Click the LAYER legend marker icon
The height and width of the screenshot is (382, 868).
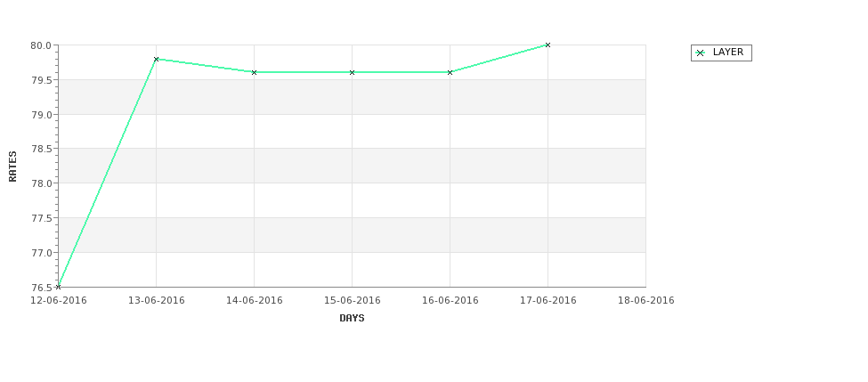pos(701,53)
